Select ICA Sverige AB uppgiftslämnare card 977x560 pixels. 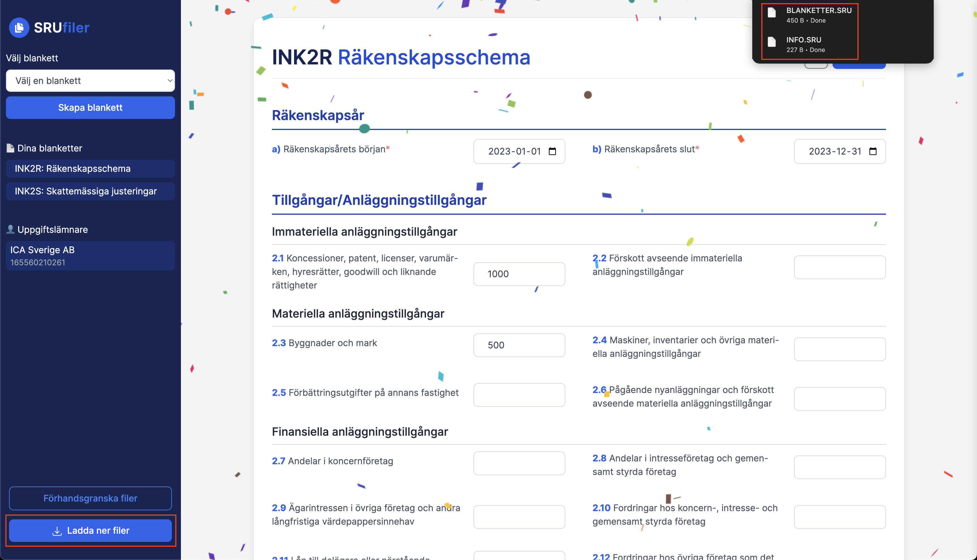(90, 256)
